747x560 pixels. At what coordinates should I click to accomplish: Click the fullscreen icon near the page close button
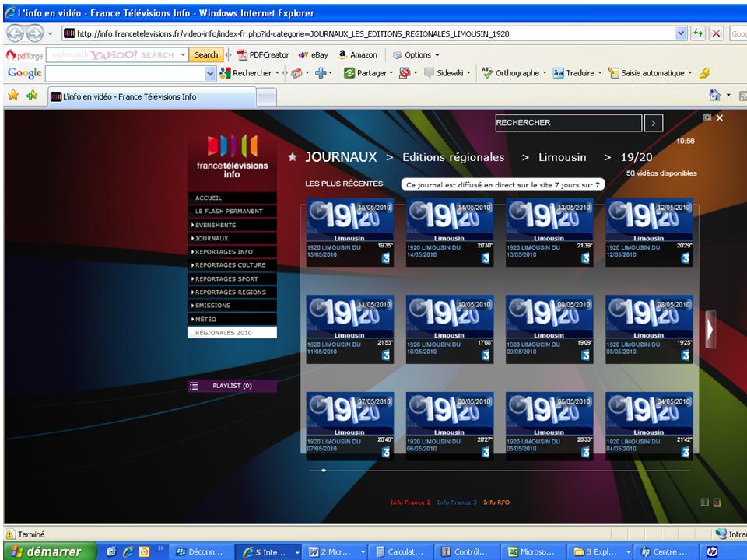(707, 117)
